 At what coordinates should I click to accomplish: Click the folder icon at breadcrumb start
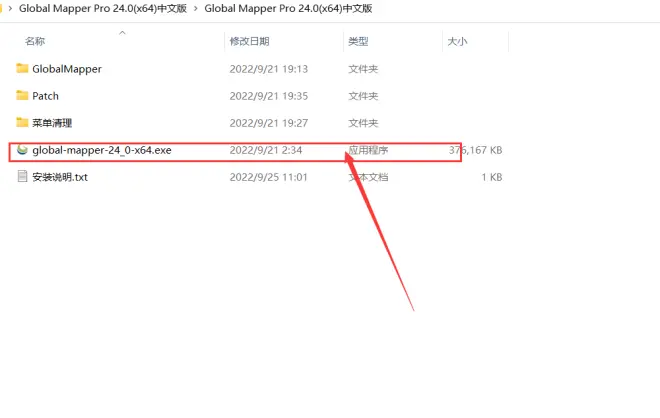point(2,7)
